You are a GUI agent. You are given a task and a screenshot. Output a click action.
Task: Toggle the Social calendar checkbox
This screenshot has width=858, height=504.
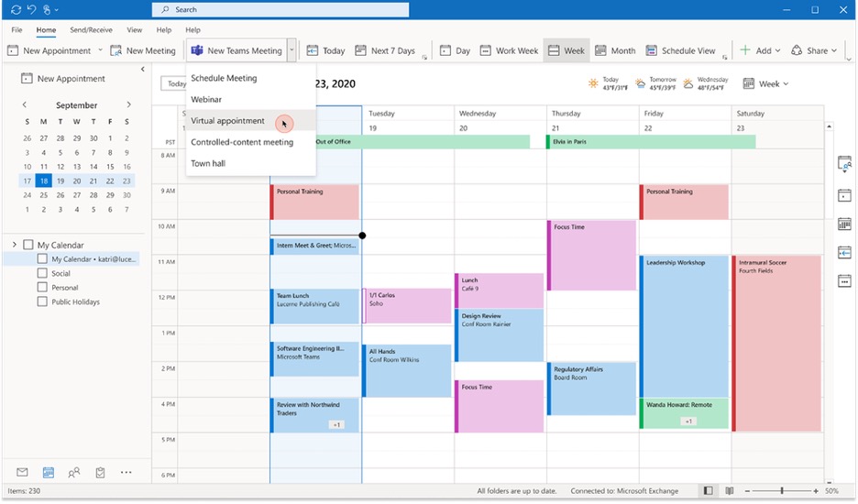click(x=42, y=273)
